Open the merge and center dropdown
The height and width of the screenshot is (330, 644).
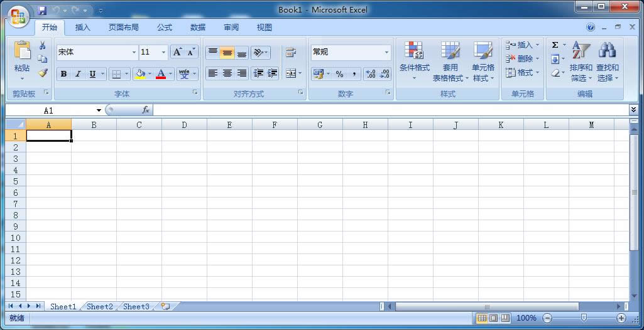(x=300, y=73)
